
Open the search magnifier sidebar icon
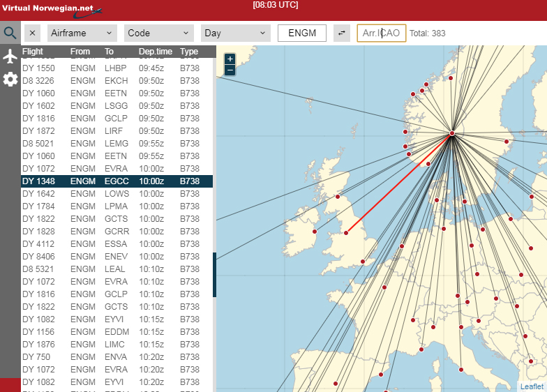[10, 33]
